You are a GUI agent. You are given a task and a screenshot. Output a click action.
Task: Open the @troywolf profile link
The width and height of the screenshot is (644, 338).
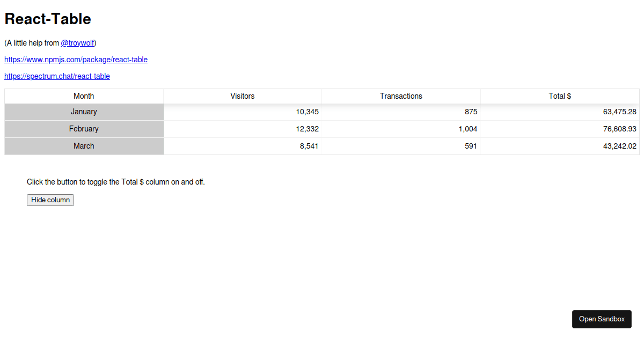tap(78, 43)
